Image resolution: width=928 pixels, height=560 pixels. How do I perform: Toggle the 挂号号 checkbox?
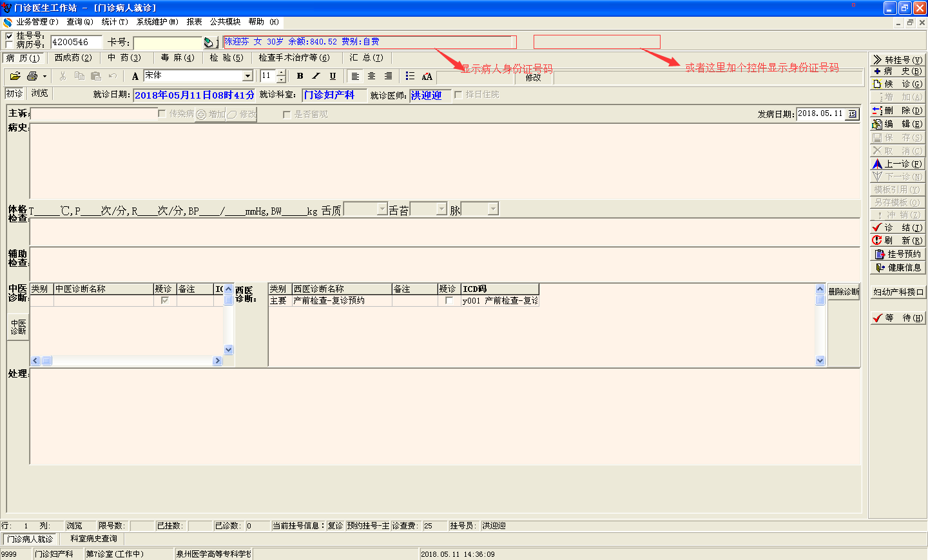pos(9,36)
